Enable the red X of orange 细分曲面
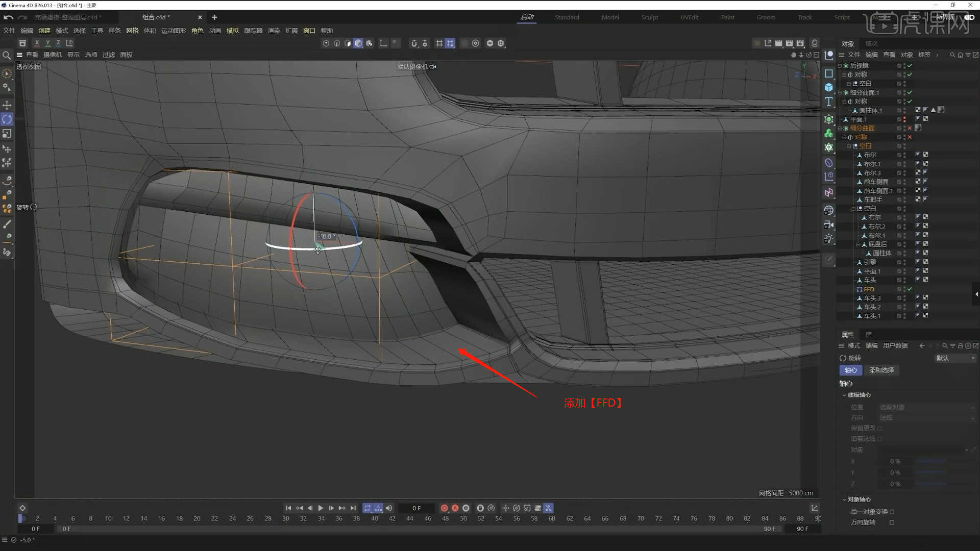This screenshot has width=980, height=551. click(x=910, y=129)
